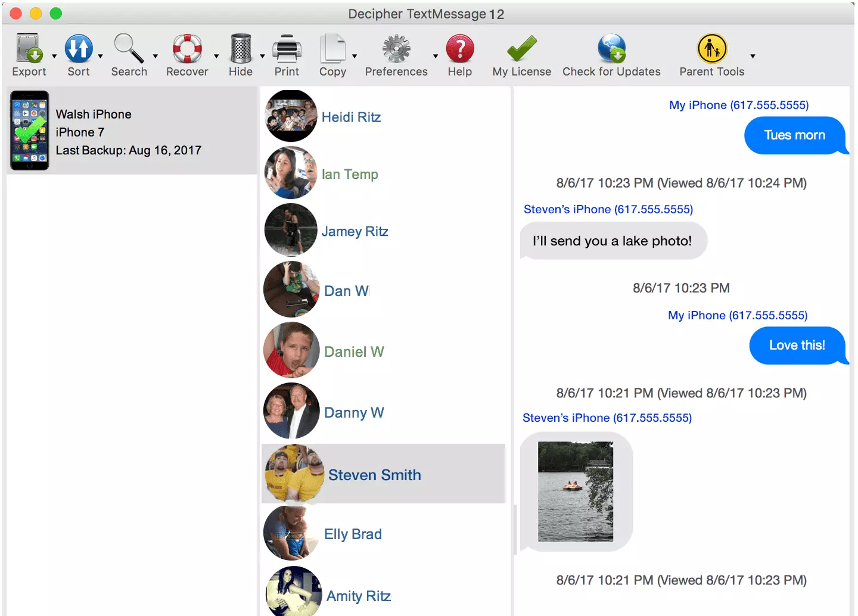Click Danny W profile photo

click(x=291, y=411)
